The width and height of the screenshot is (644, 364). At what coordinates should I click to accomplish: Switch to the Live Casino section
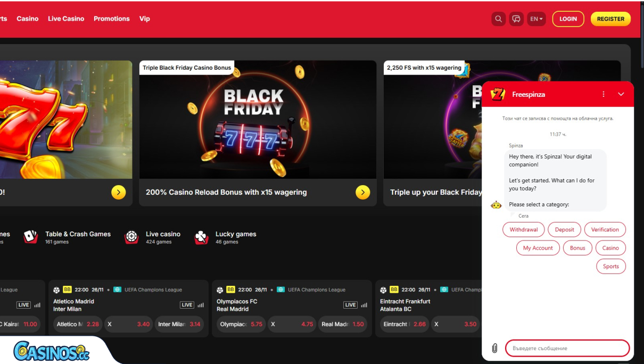click(66, 19)
